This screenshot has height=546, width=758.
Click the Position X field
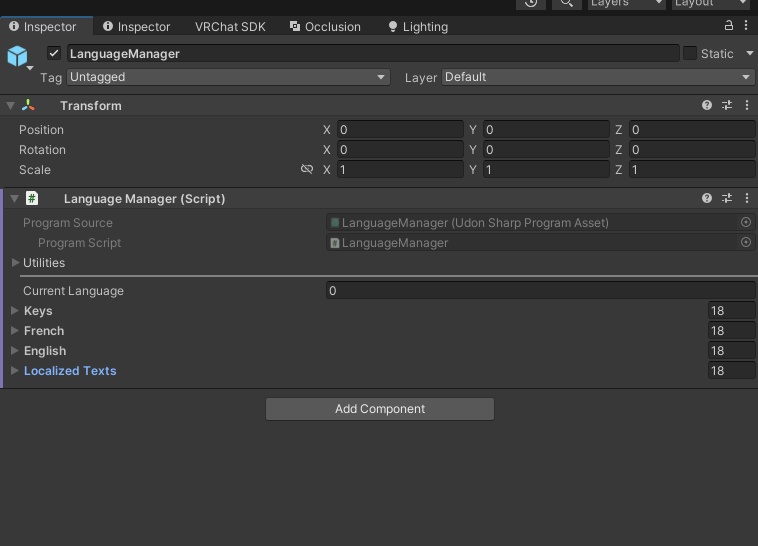click(x=400, y=130)
